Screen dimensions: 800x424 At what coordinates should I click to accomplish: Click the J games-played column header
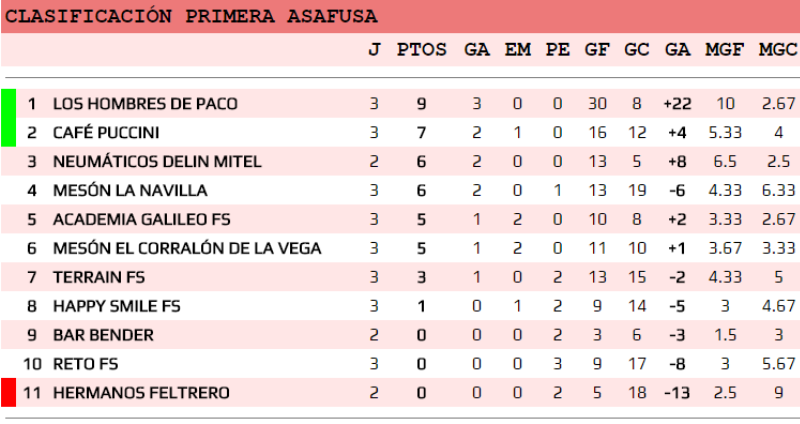point(374,49)
